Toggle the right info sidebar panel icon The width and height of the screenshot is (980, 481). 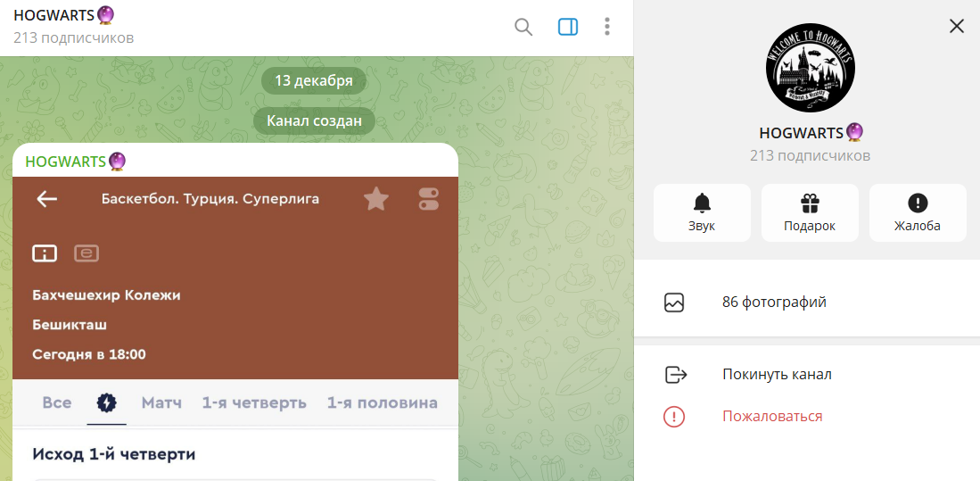point(567,27)
